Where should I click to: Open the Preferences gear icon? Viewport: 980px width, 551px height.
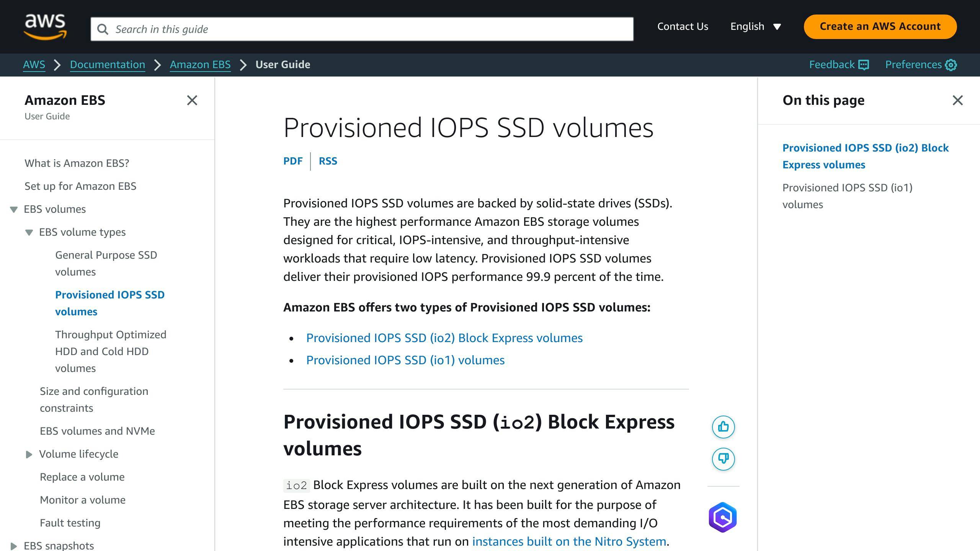951,65
